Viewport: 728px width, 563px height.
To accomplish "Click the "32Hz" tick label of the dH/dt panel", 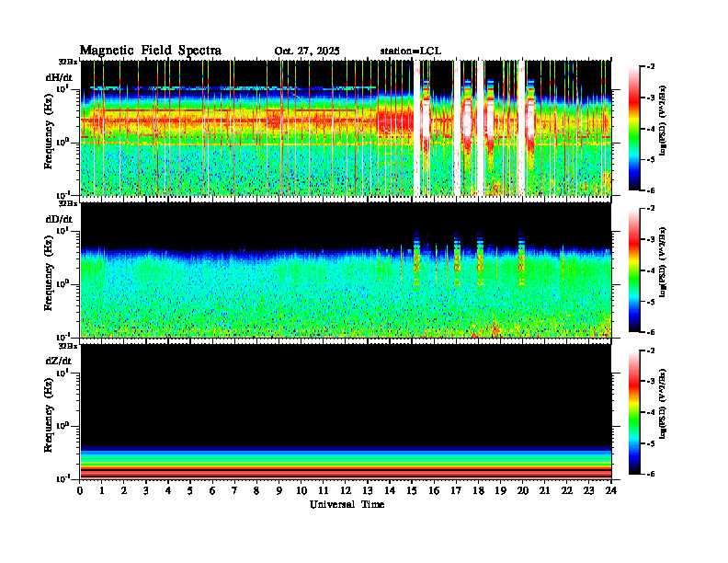I will (x=68, y=62).
